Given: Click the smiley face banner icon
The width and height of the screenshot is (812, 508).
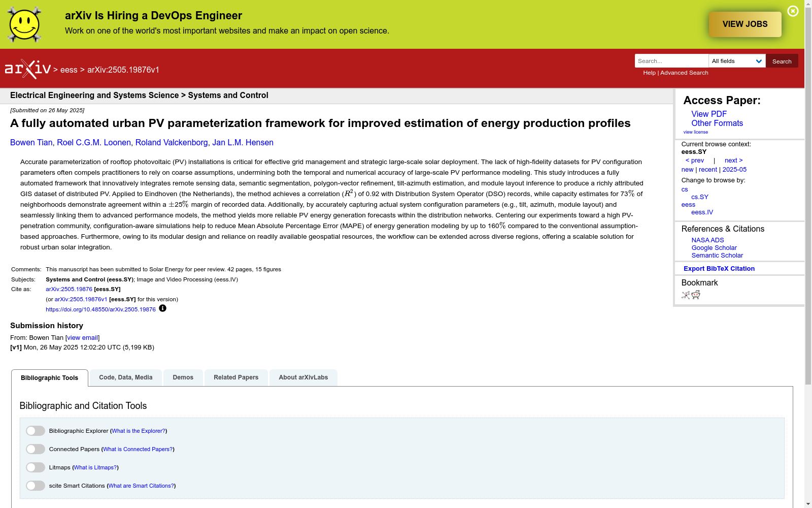Looking at the screenshot, I should pos(24,24).
